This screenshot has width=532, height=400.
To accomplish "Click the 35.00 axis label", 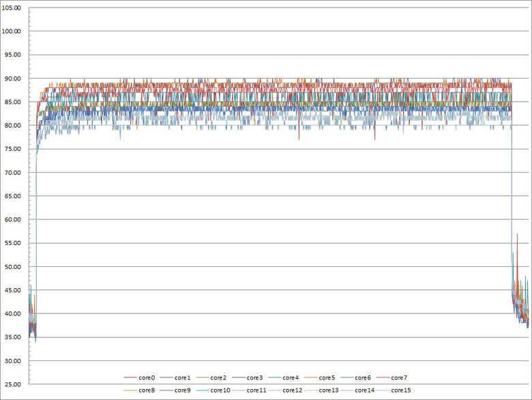I will (x=12, y=337).
